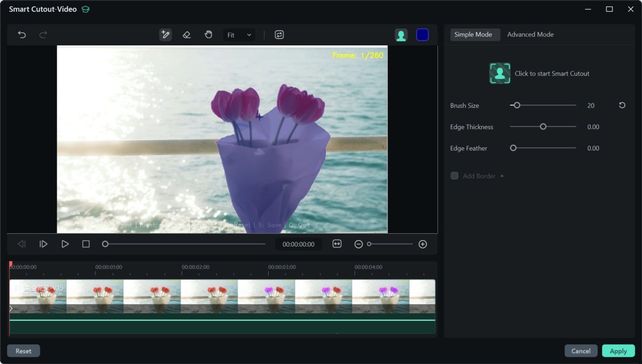642x364 pixels.
Task: Select the smart brush tool
Action: tap(165, 35)
